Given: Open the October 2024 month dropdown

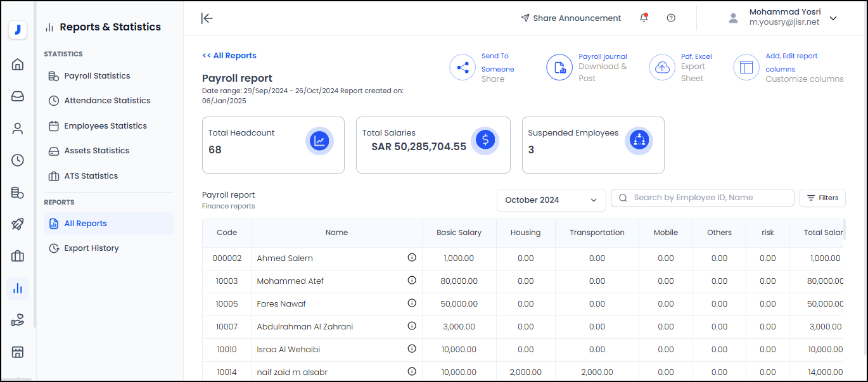Looking at the screenshot, I should pyautogui.click(x=551, y=200).
